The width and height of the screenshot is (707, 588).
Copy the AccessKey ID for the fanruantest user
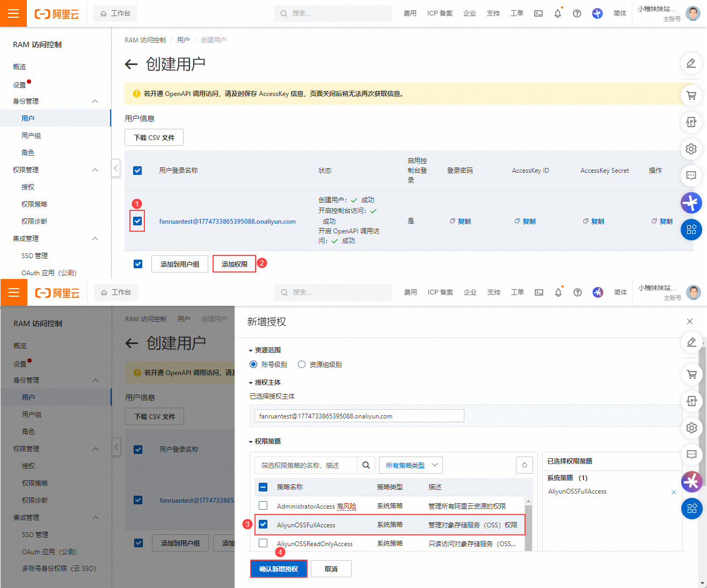coord(525,221)
